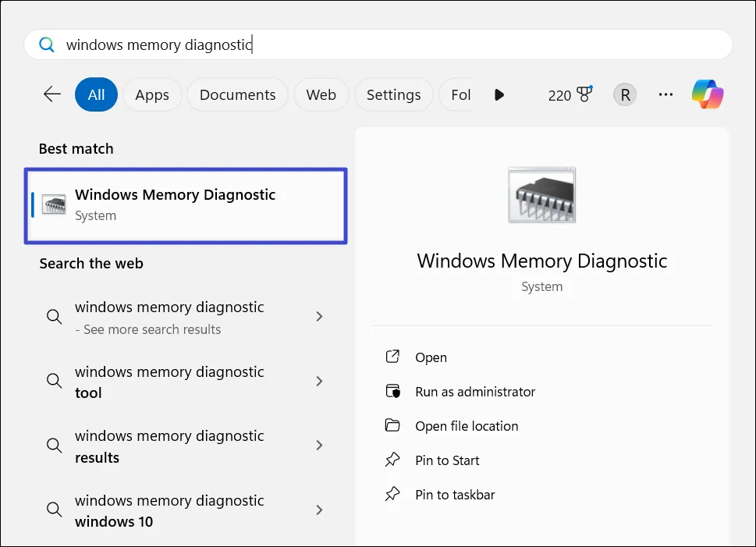Open Windows Memory Diagnostic from Best match
The width and height of the screenshot is (756, 547).
186,205
